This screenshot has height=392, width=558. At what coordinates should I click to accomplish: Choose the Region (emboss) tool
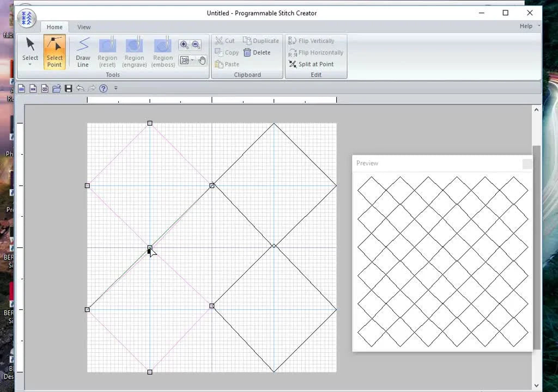coord(162,52)
